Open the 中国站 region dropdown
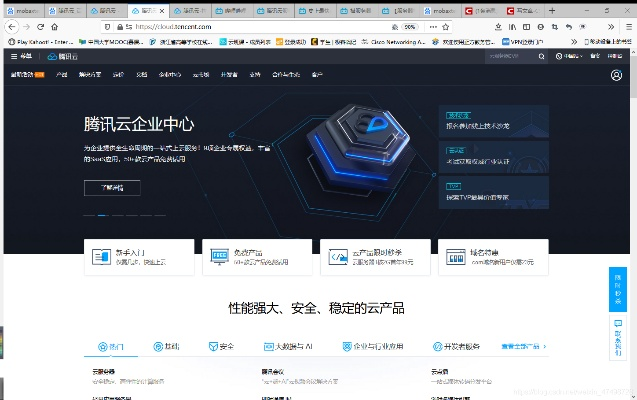The image size is (637, 400). point(569,56)
